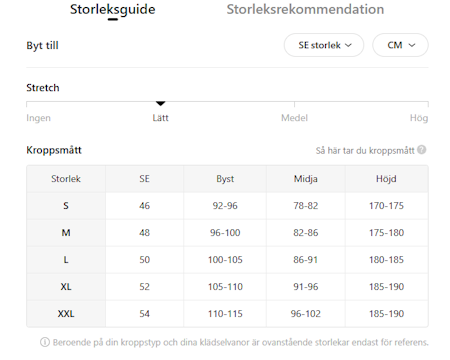Switch to the Storleksguide tab
450x360 pixels.
pos(113,10)
